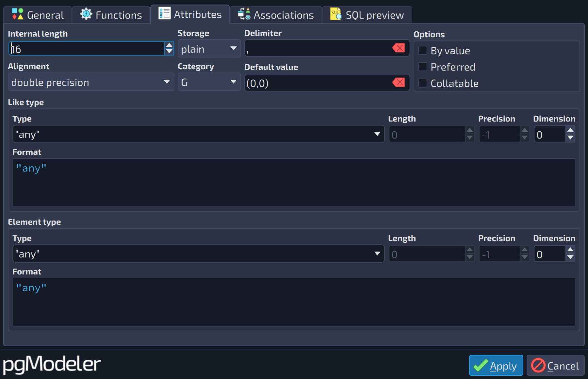Viewport: 588px width, 379px height.
Task: Click the red prohibited icon on Cancel
Action: tap(538, 366)
